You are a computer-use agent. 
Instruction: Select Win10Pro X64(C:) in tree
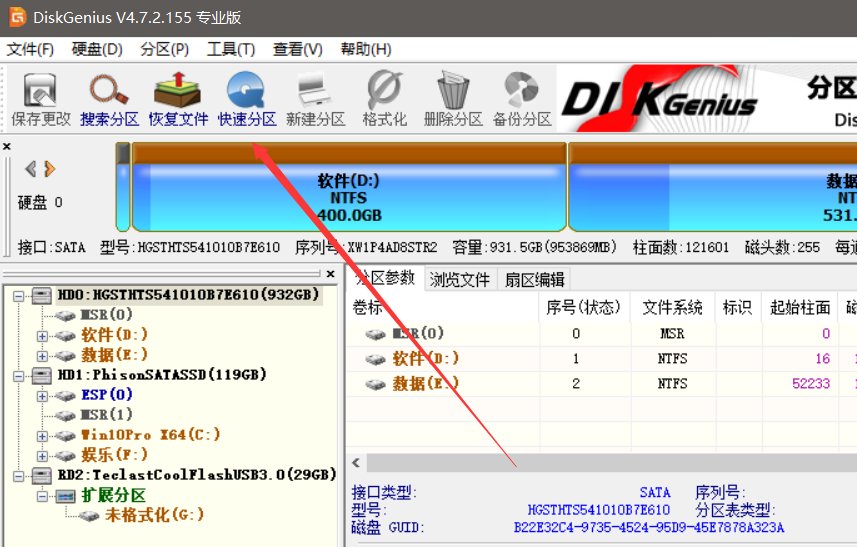click(x=150, y=435)
